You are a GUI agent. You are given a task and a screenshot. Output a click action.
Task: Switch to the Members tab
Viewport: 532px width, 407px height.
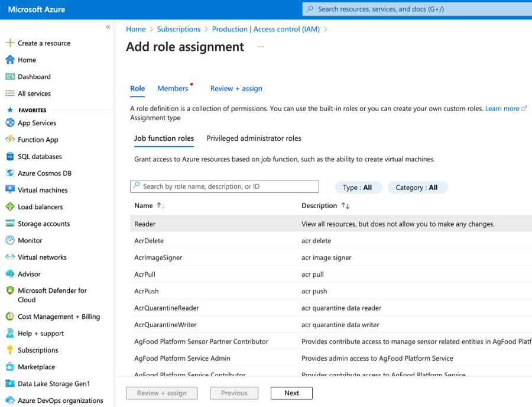173,89
